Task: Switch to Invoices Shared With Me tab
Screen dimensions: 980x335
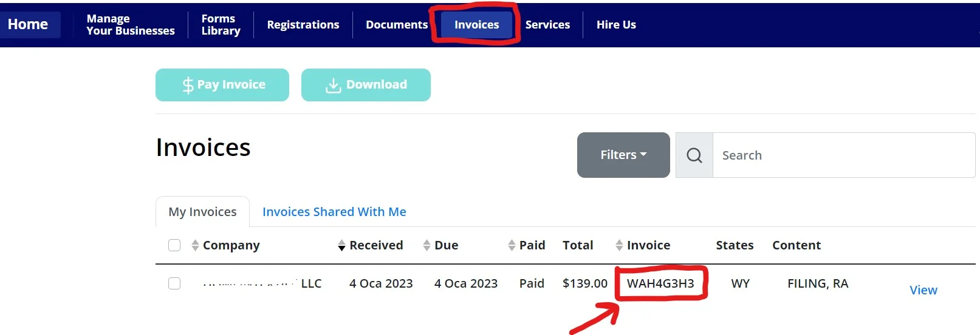Action: click(334, 212)
